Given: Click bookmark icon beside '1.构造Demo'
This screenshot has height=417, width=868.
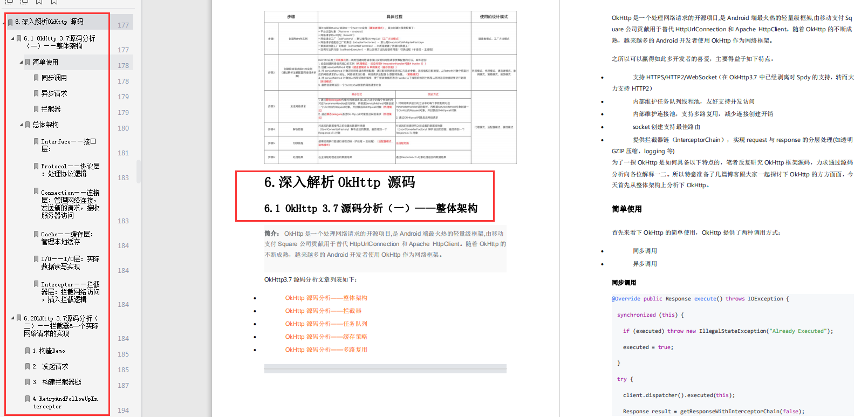Looking at the screenshot, I should pyautogui.click(x=28, y=351).
